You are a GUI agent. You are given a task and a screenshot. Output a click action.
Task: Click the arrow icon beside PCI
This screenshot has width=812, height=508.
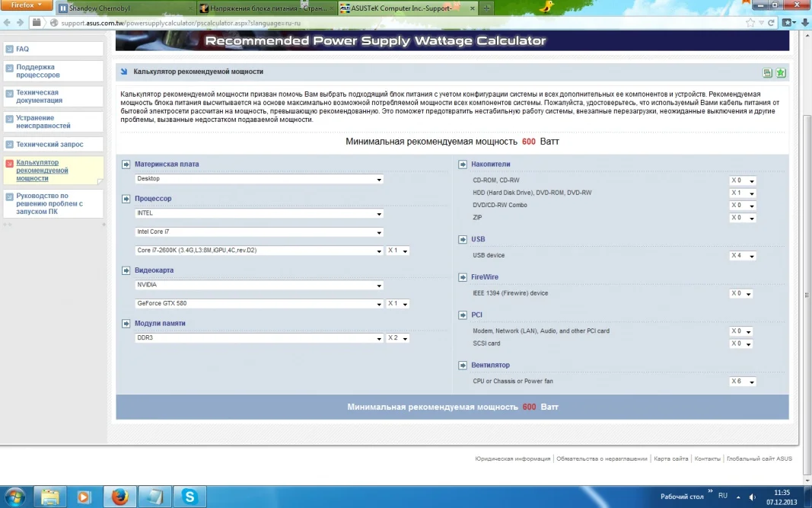click(x=463, y=315)
